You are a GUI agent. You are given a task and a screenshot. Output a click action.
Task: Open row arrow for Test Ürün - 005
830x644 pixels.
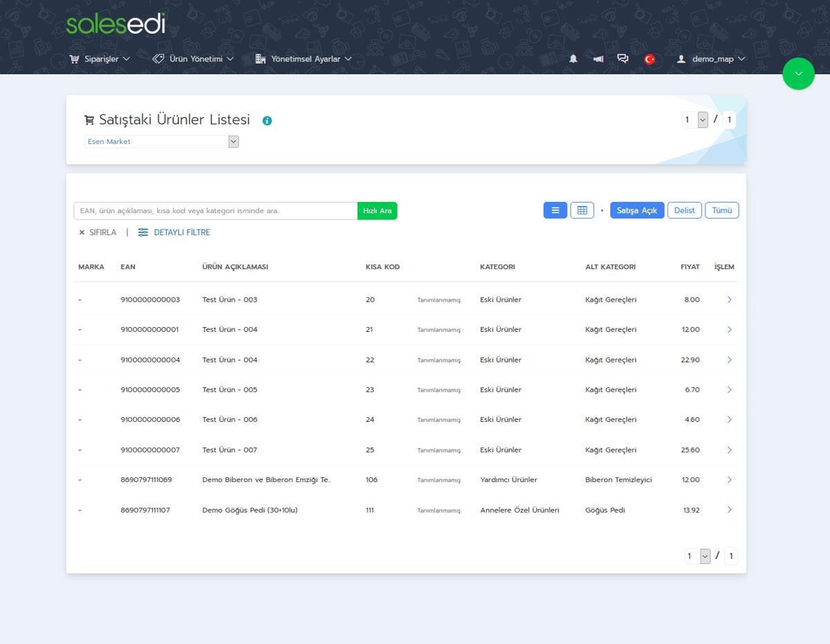coord(729,389)
